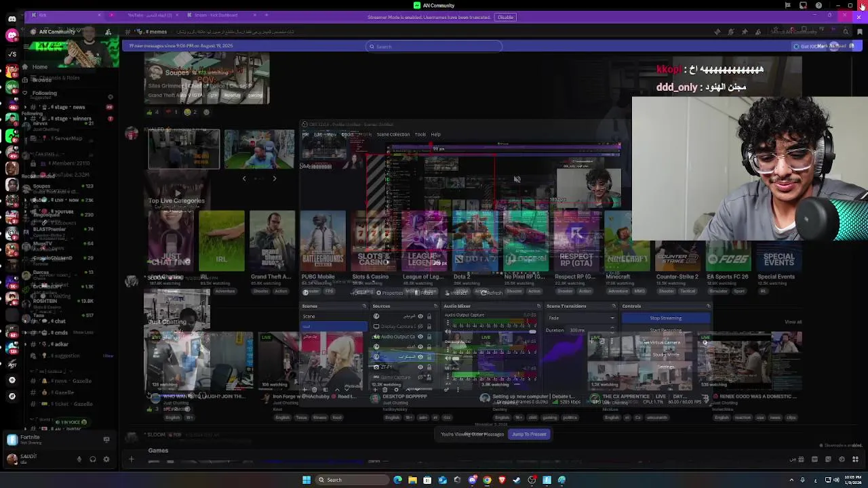Expand stage news channel thread arrow
Screen dimensions: 868x488
coord(25,107)
